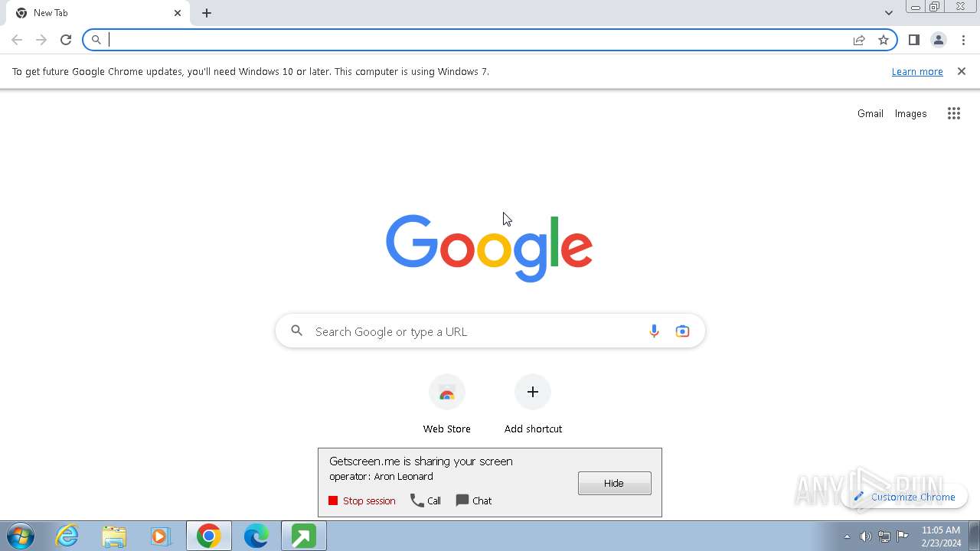
Task: Click the Search Google or type a URL box
Action: click(490, 331)
